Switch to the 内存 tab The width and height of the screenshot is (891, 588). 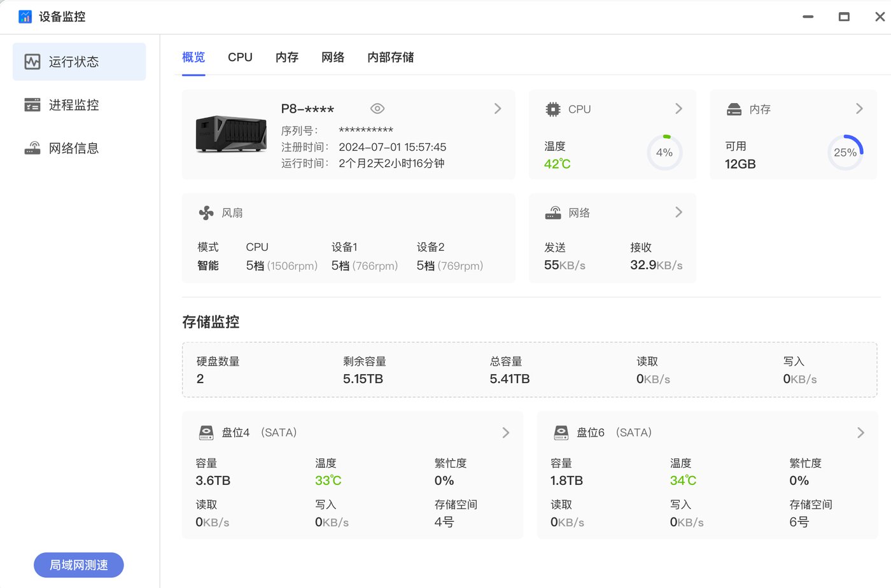coord(287,57)
